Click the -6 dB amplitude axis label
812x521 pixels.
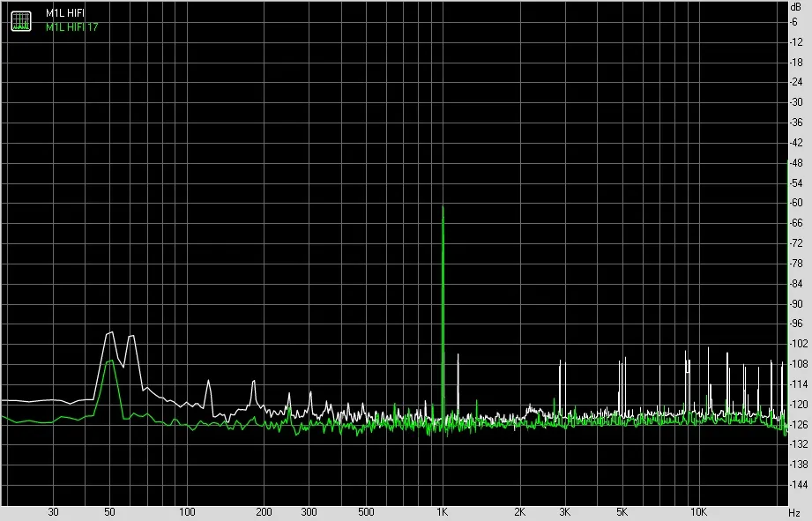(x=793, y=22)
